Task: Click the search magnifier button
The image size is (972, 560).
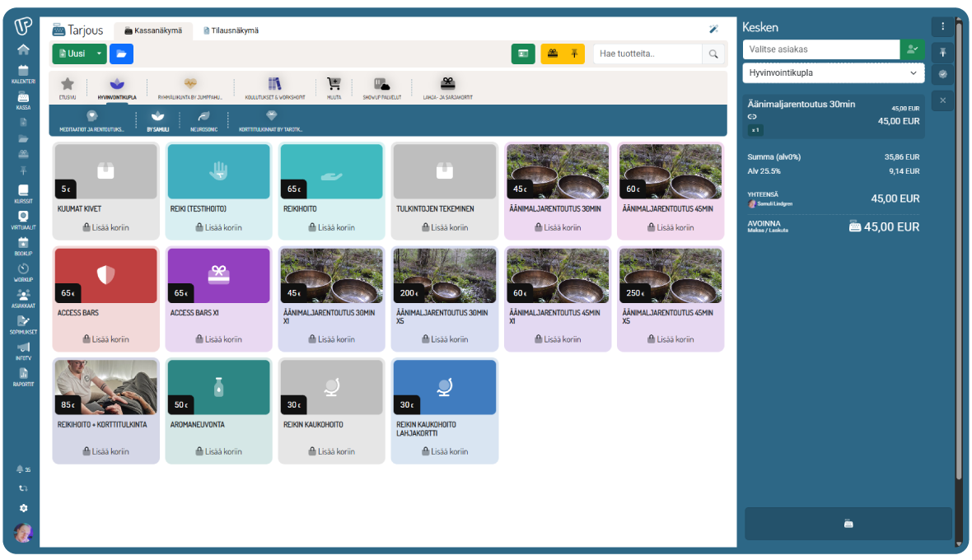Action: pos(713,54)
